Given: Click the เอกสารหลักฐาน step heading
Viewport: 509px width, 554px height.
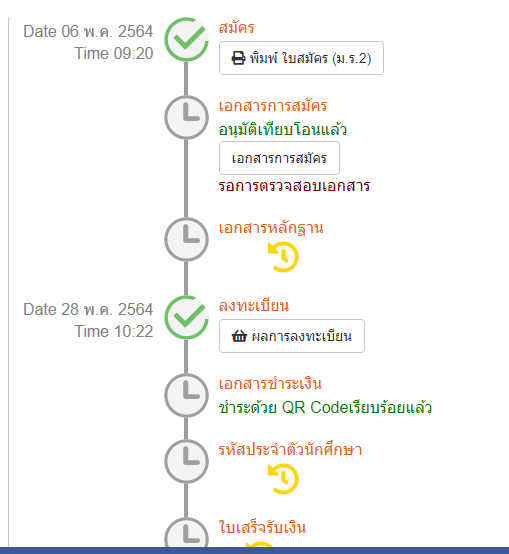Looking at the screenshot, I should pos(271,228).
